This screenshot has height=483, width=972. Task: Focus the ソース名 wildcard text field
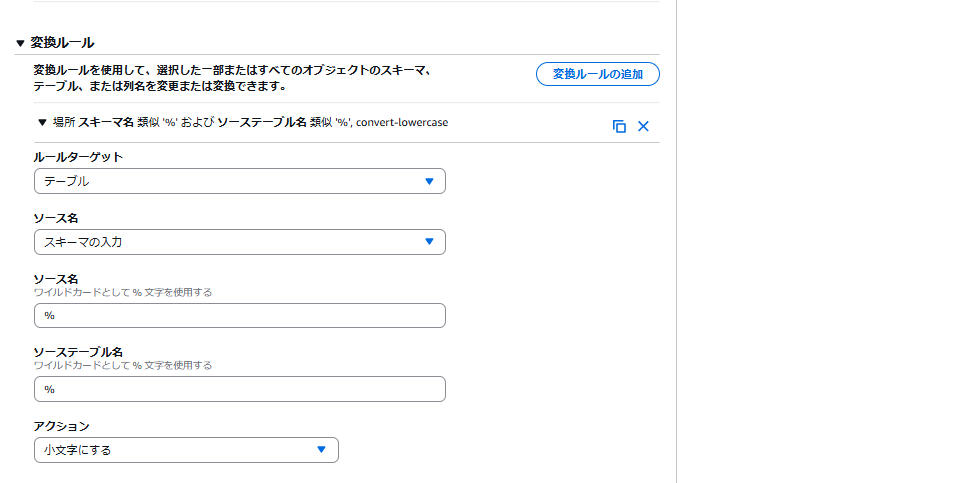pyautogui.click(x=239, y=316)
